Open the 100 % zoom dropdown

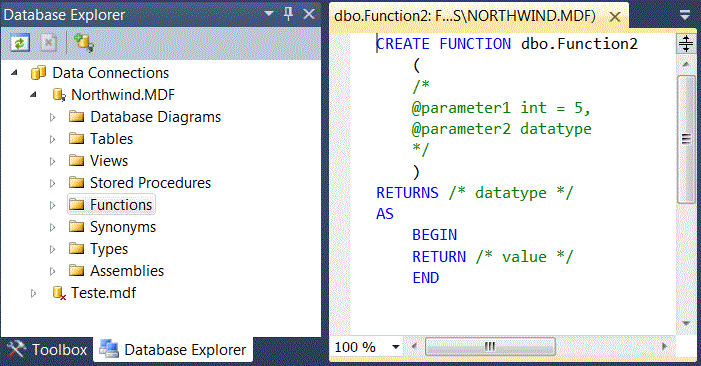point(395,347)
